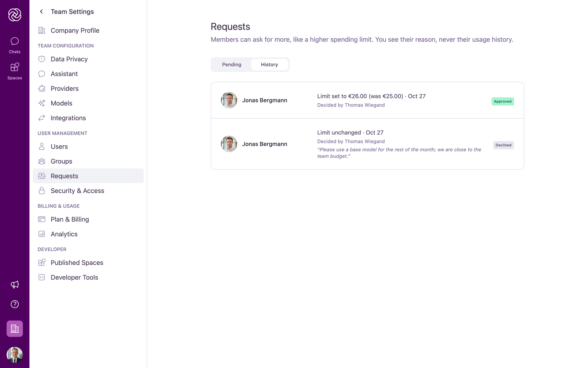Click the Declined status badge
The image size is (588, 368).
pyautogui.click(x=503, y=145)
